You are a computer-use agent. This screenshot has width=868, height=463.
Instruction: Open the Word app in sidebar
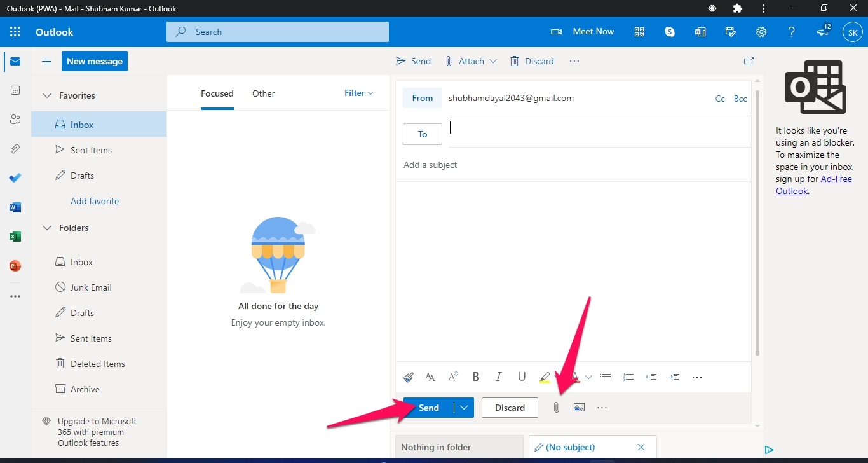[15, 207]
